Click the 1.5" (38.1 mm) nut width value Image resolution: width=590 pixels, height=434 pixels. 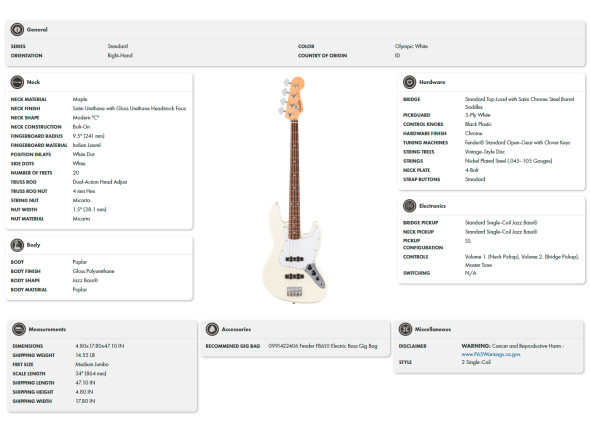pos(90,210)
